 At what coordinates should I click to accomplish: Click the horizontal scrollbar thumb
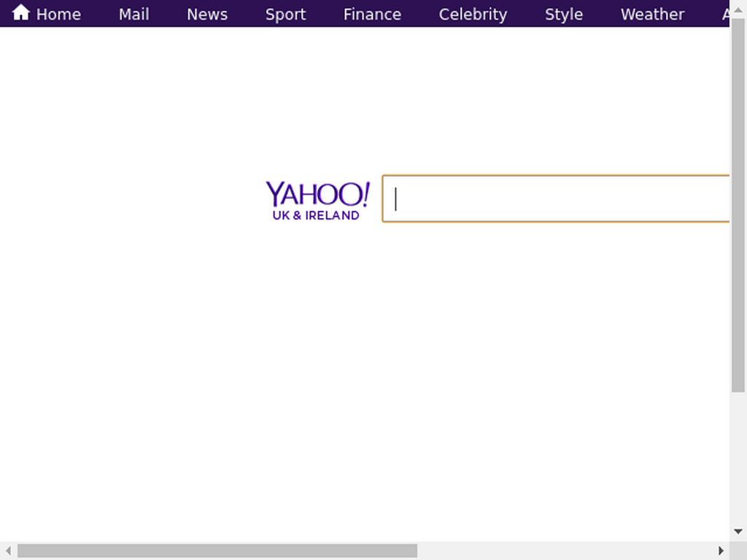pos(217,551)
